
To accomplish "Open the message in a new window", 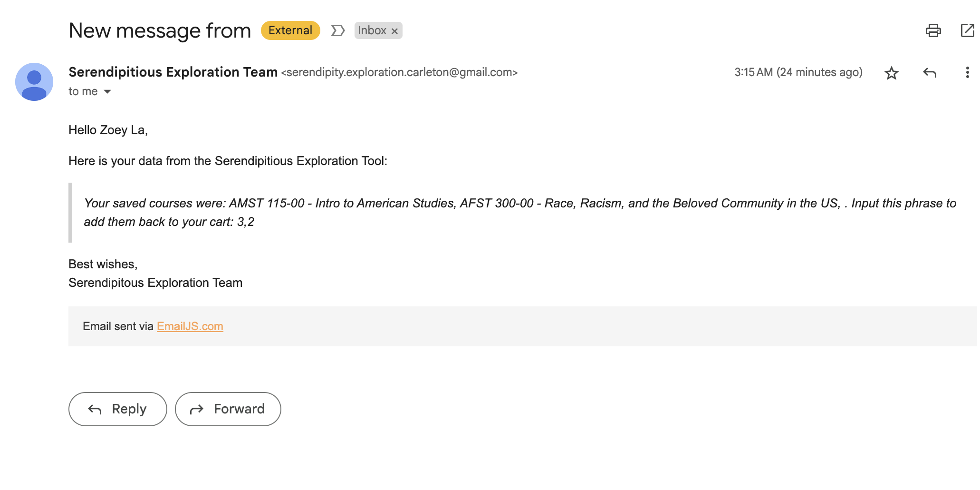I will [x=968, y=30].
